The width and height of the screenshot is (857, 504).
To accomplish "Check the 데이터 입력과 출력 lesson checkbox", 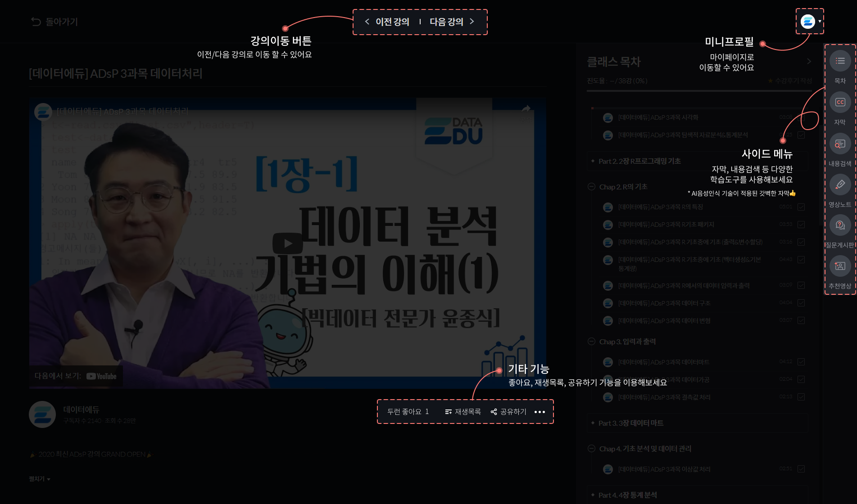I will point(801,285).
